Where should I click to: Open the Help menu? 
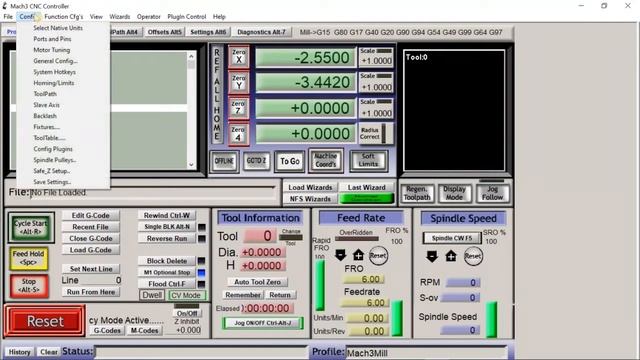point(219,17)
